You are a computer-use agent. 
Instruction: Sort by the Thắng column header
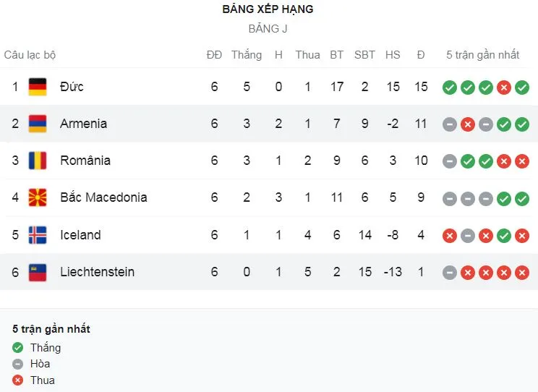click(x=247, y=55)
